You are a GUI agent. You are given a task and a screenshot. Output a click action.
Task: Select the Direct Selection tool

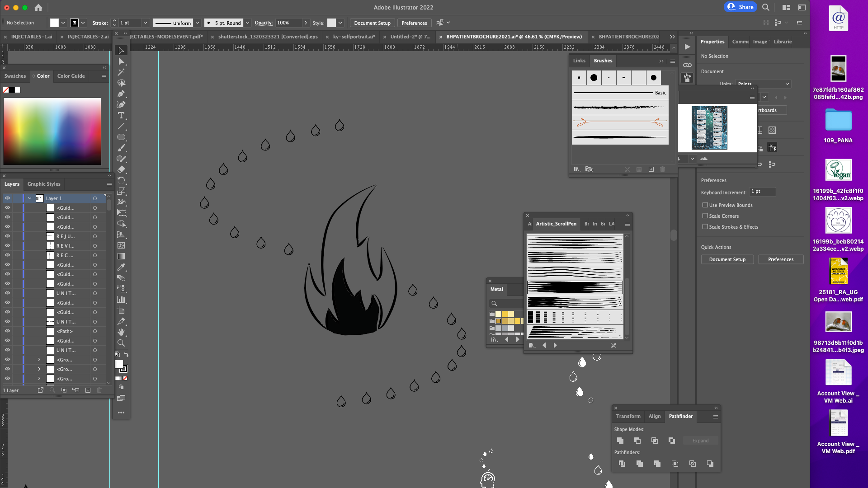pyautogui.click(x=121, y=61)
